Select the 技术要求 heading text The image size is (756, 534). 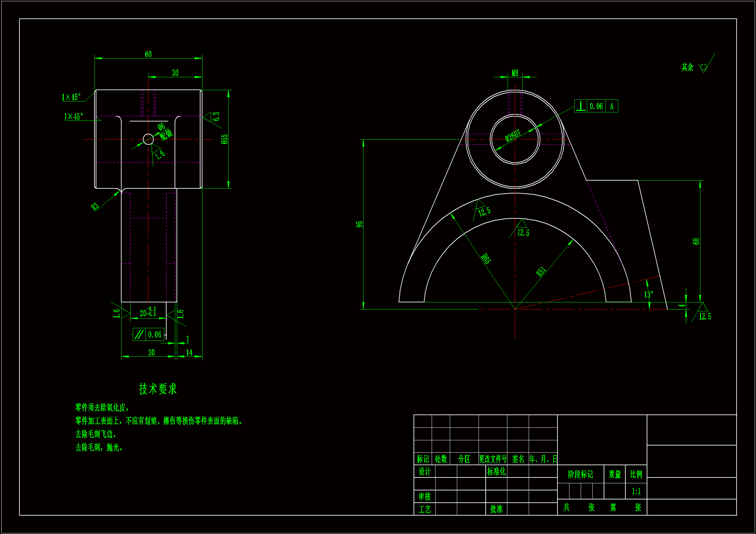pyautogui.click(x=158, y=389)
